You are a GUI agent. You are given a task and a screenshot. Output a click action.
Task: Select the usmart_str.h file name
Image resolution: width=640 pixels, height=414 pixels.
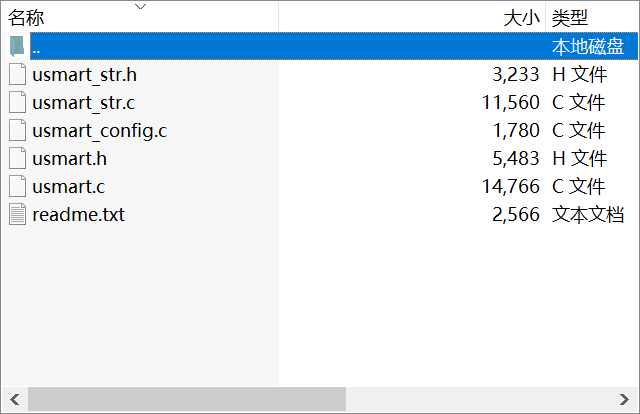(x=84, y=74)
